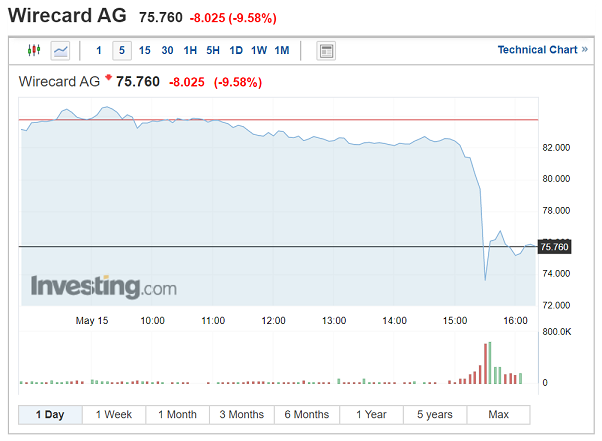The width and height of the screenshot is (602, 441).
Task: Choose the 15 minute interval
Action: tap(145, 50)
